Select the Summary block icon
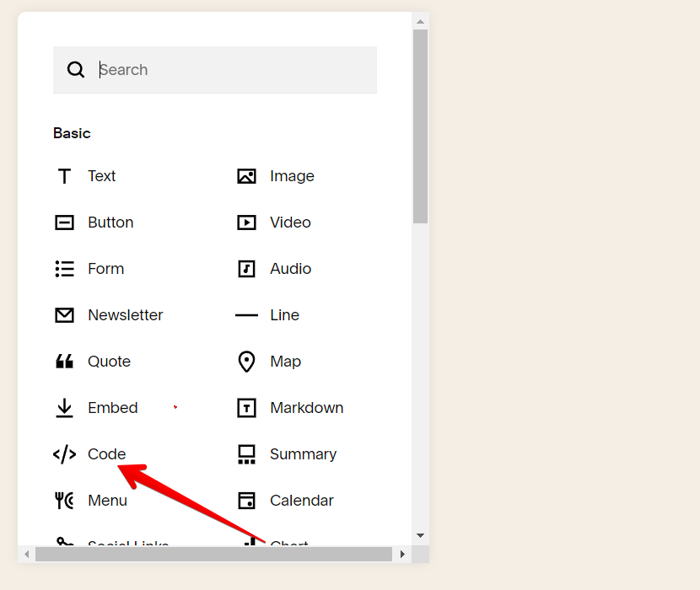 click(x=246, y=454)
